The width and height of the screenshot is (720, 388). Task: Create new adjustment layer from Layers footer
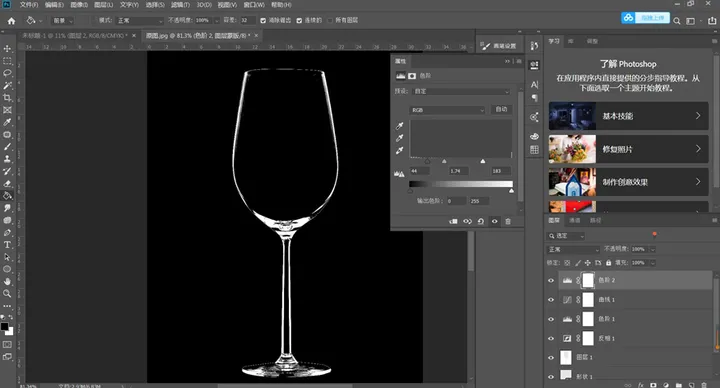point(666,385)
